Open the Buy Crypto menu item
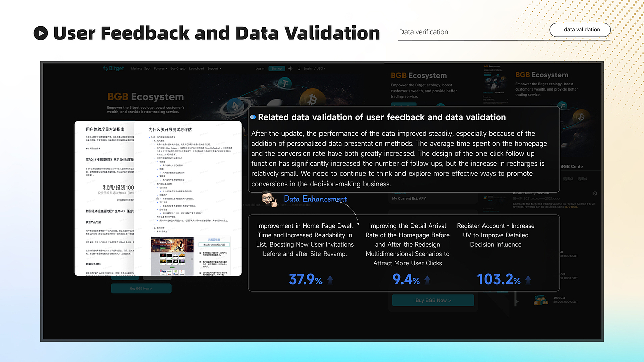Screen dimensions: 644x362 (178, 68)
